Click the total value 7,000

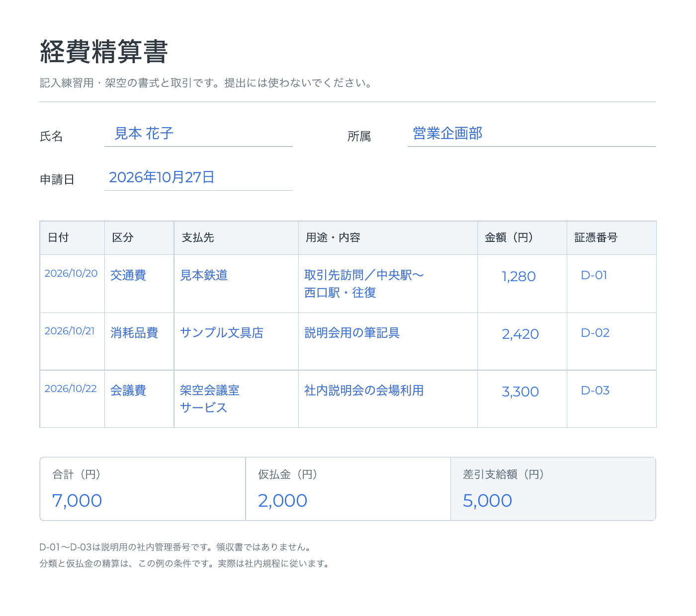[77, 501]
